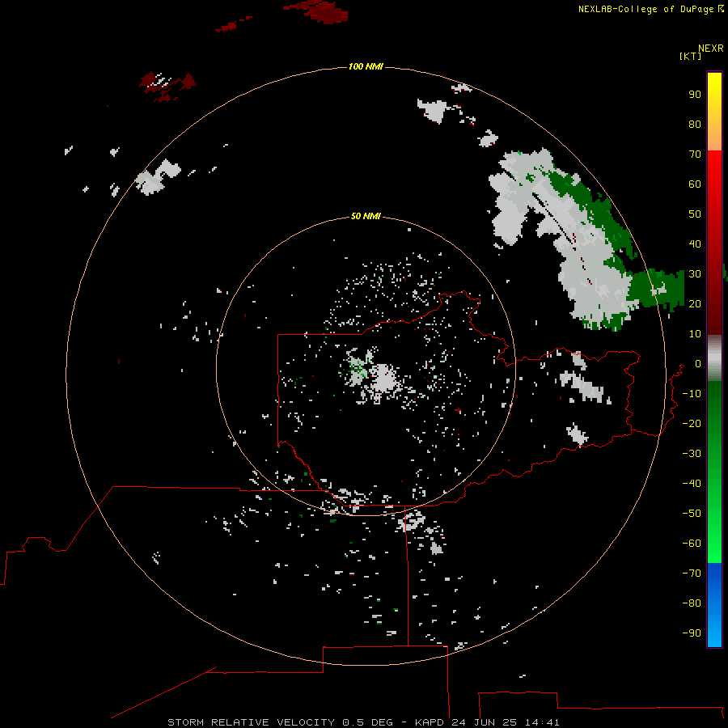728x728 pixels.
Task: Click the 90 value on velocity scale
Action: (x=695, y=95)
